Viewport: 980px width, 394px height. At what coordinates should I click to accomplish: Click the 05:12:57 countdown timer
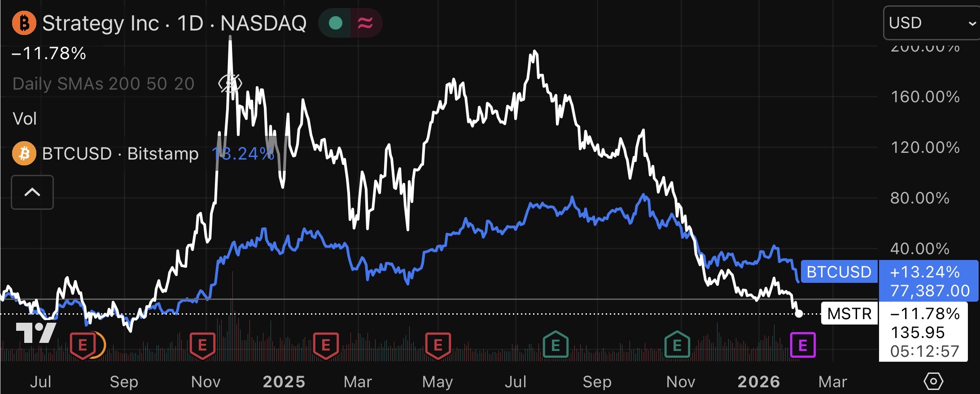925,351
